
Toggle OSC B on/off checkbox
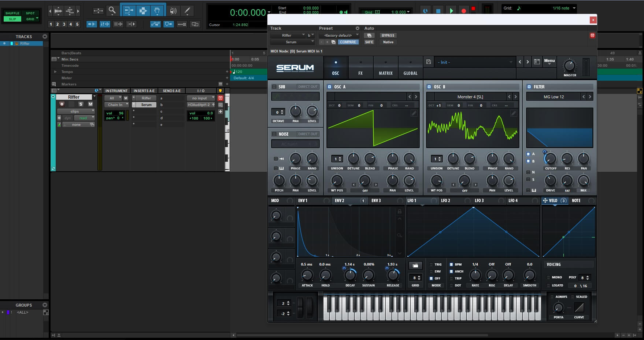pos(429,87)
